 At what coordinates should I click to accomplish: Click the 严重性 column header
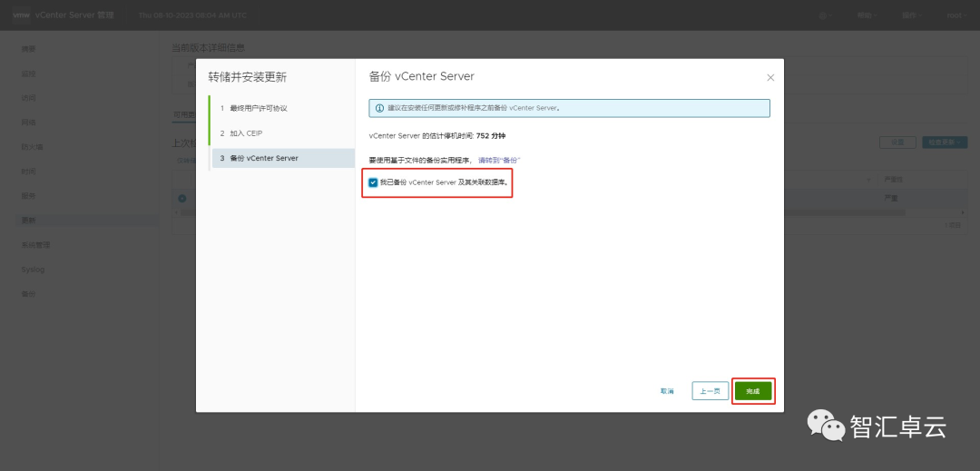(894, 180)
